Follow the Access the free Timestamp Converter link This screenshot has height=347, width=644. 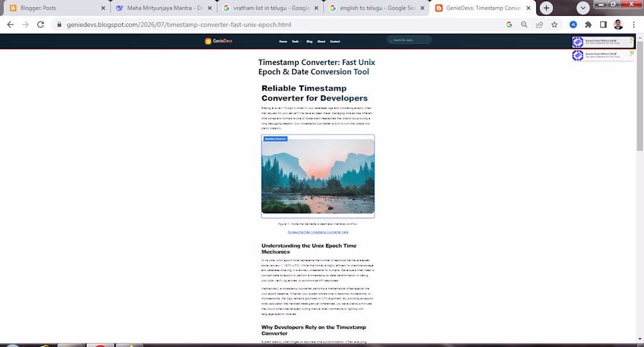[x=318, y=232]
